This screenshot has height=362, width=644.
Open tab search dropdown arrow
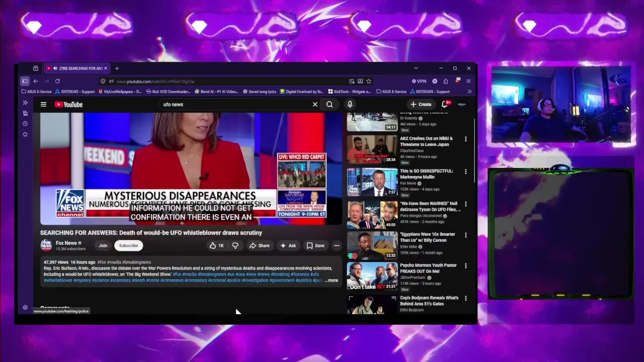pyautogui.click(x=416, y=68)
